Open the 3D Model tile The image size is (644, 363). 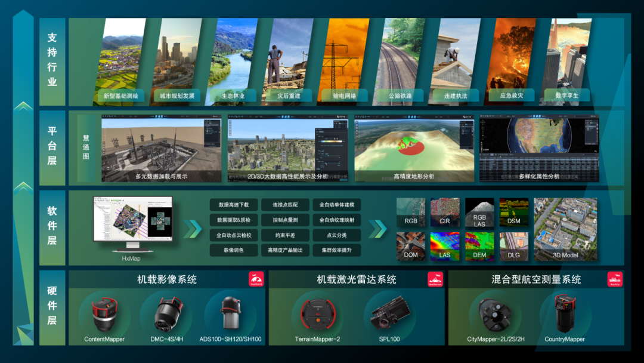click(565, 229)
